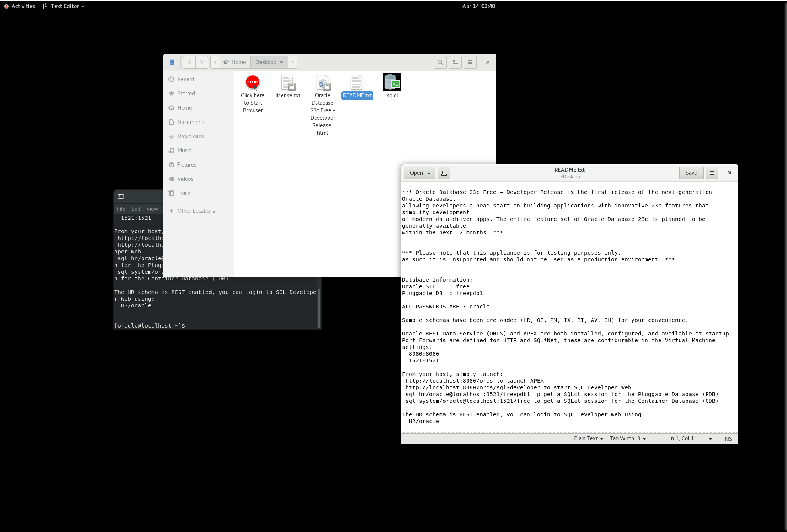Viewport: 787px width, 532px height.
Task: Open the Desktop path dropdown
Action: pyautogui.click(x=269, y=62)
